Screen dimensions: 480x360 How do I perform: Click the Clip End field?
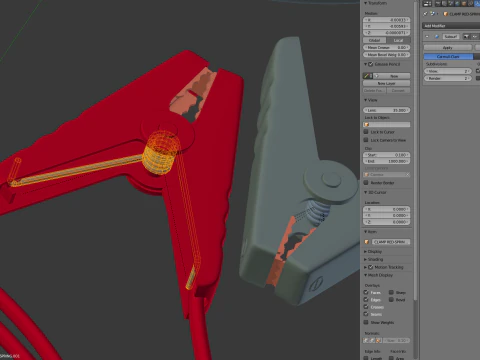tap(387, 161)
